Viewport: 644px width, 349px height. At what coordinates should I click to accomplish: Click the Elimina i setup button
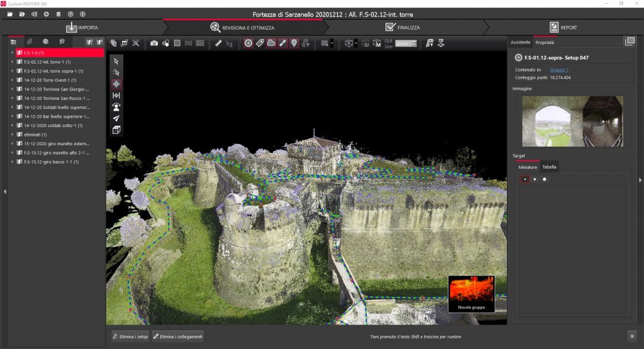[130, 337]
